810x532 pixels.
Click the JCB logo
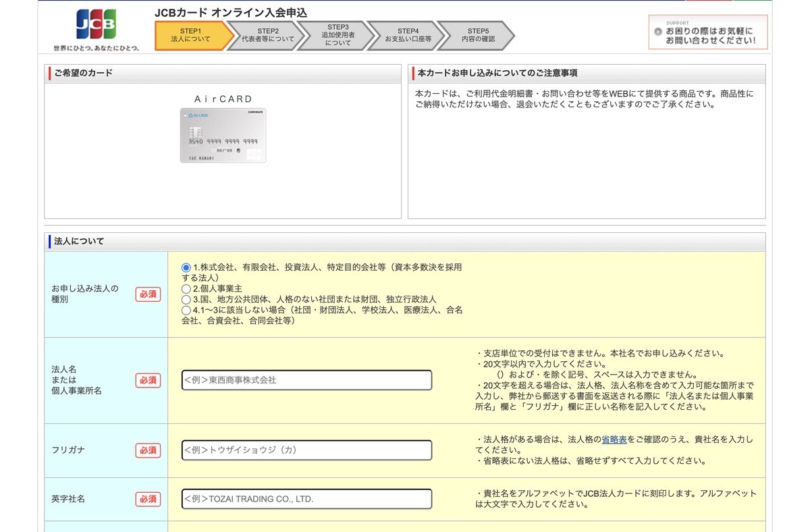tap(96, 25)
